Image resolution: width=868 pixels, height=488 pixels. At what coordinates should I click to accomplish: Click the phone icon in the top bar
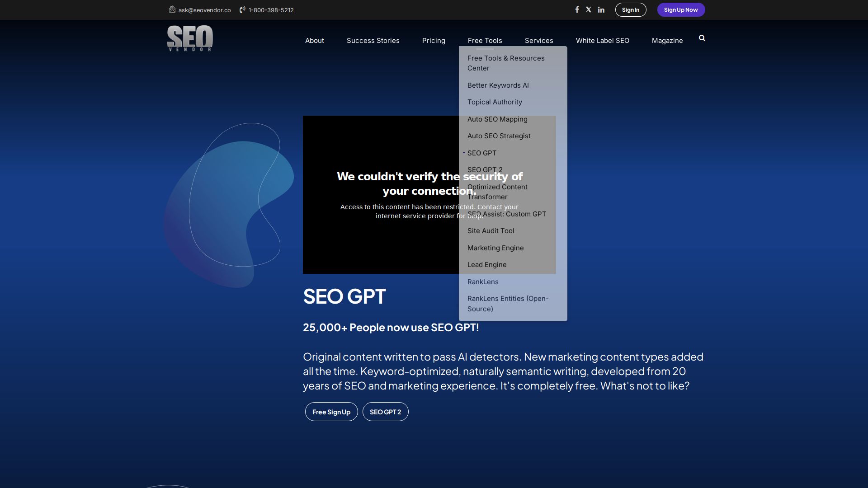coord(242,9)
